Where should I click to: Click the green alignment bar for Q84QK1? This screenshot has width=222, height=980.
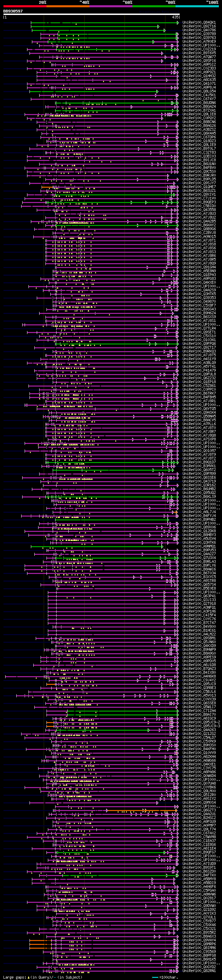tap(104, 23)
